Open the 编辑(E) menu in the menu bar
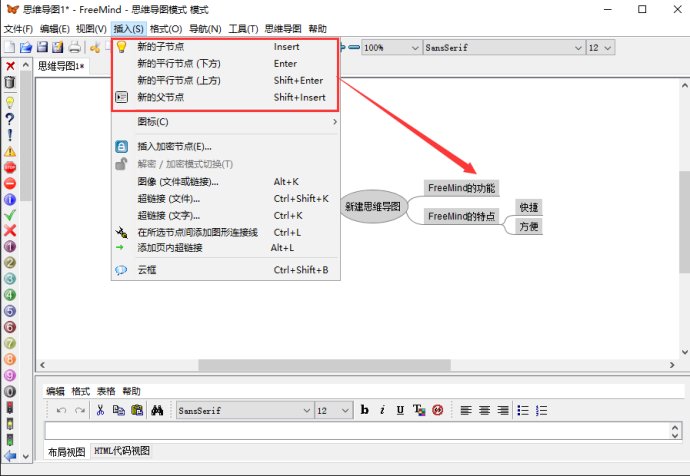690x476 pixels. click(x=55, y=29)
